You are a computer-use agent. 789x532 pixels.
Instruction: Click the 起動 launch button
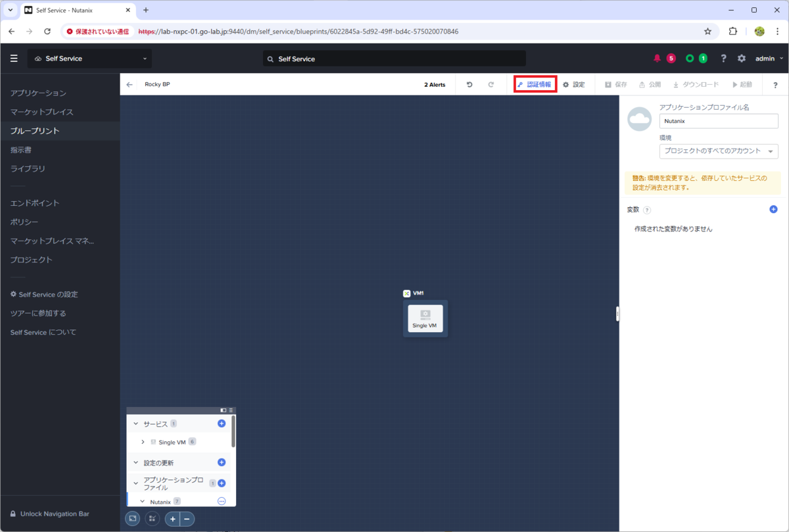[x=742, y=85]
